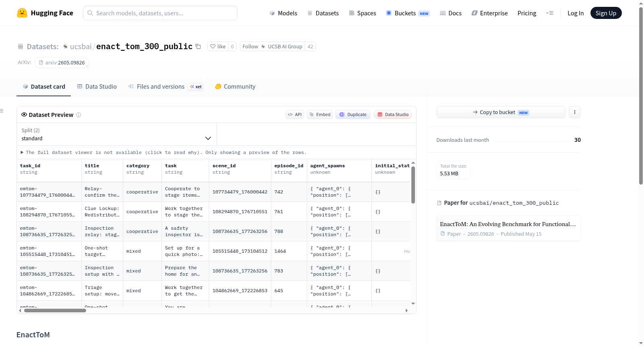Click the Copy to bucket button
644x347 pixels.
(501, 112)
